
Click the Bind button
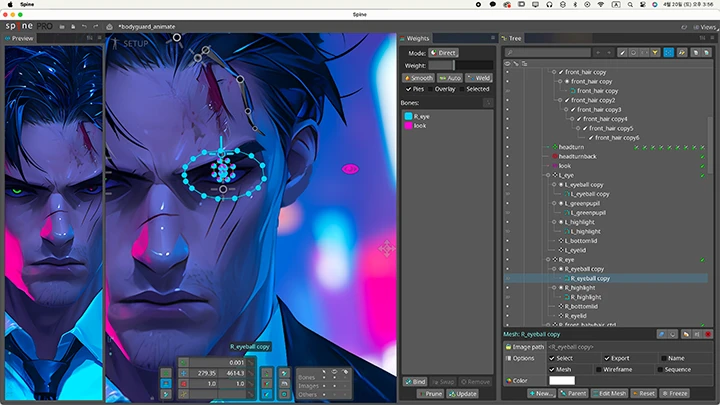pyautogui.click(x=415, y=382)
